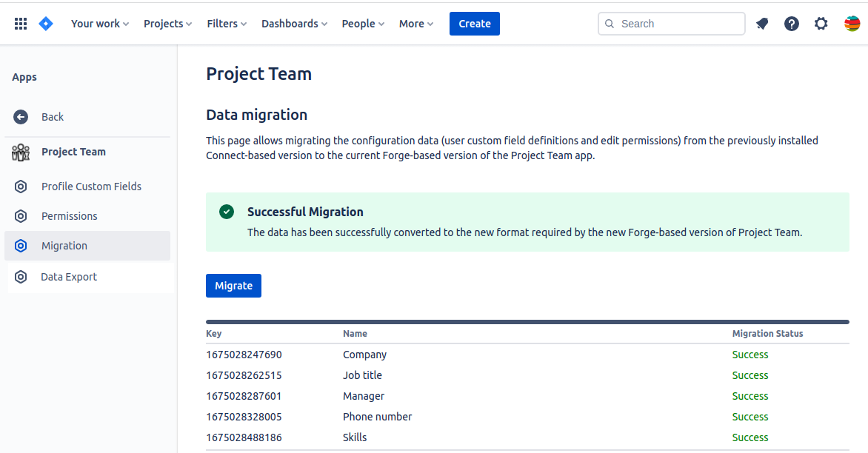Expand the Your work dropdown
868x453 pixels.
[100, 24]
